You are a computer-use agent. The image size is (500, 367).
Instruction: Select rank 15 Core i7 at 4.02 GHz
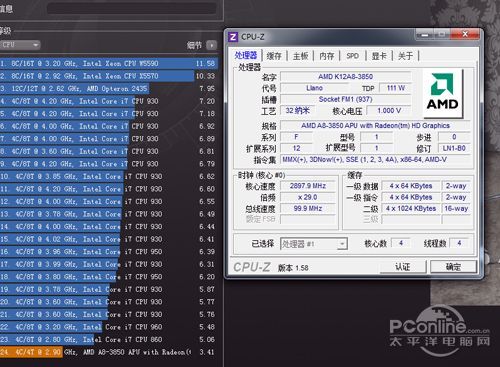tap(109, 239)
